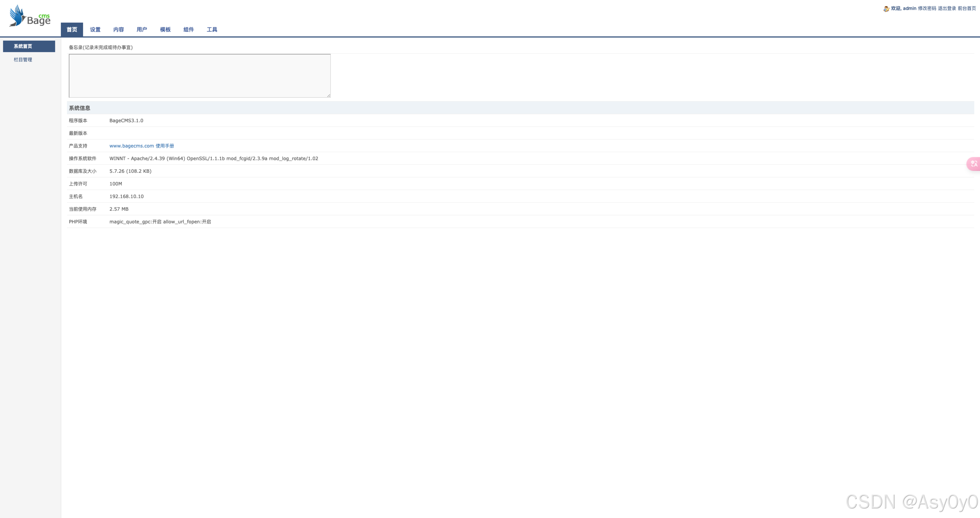Open the 使用手册 manual link
Screen dimensions: 980x518
point(165,146)
